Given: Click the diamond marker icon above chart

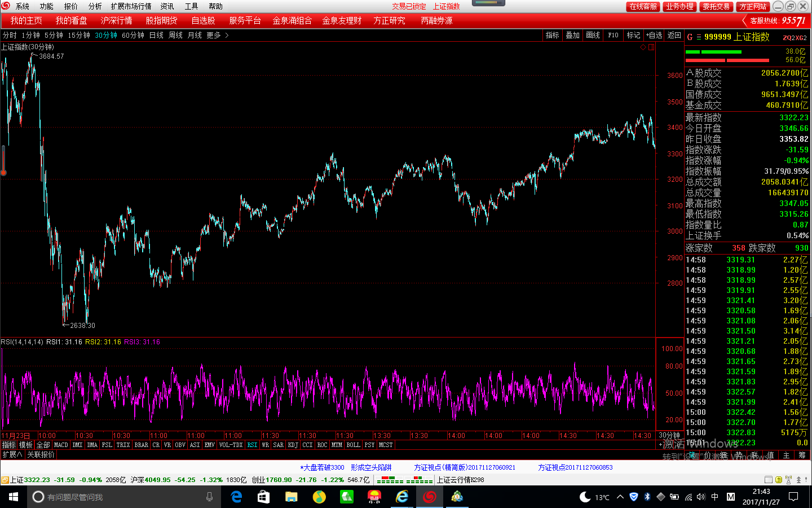Looking at the screenshot, I should pyautogui.click(x=643, y=47).
